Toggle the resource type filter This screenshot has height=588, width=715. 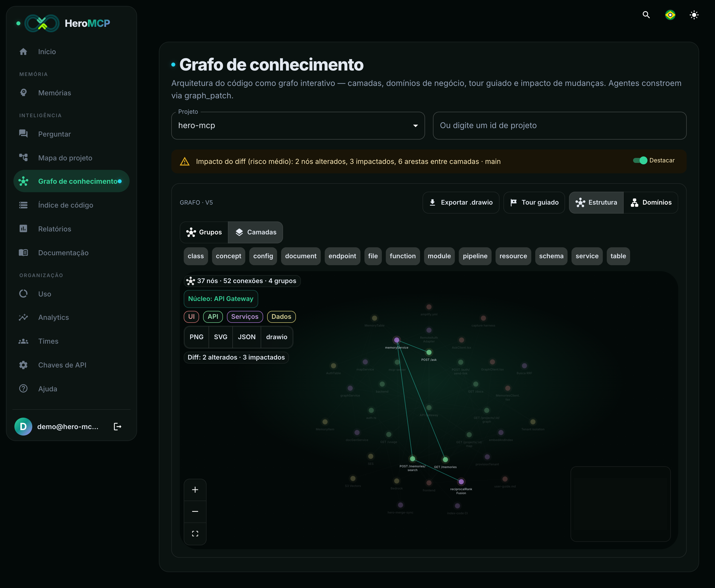[x=513, y=256]
